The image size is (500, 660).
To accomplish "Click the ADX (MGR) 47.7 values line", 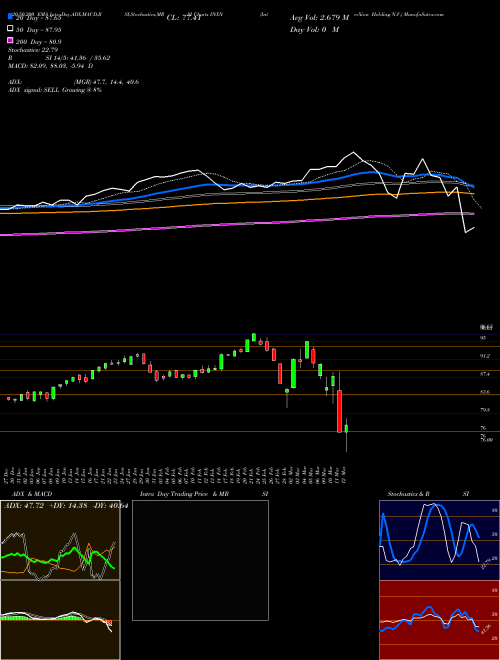I will (74, 82).
